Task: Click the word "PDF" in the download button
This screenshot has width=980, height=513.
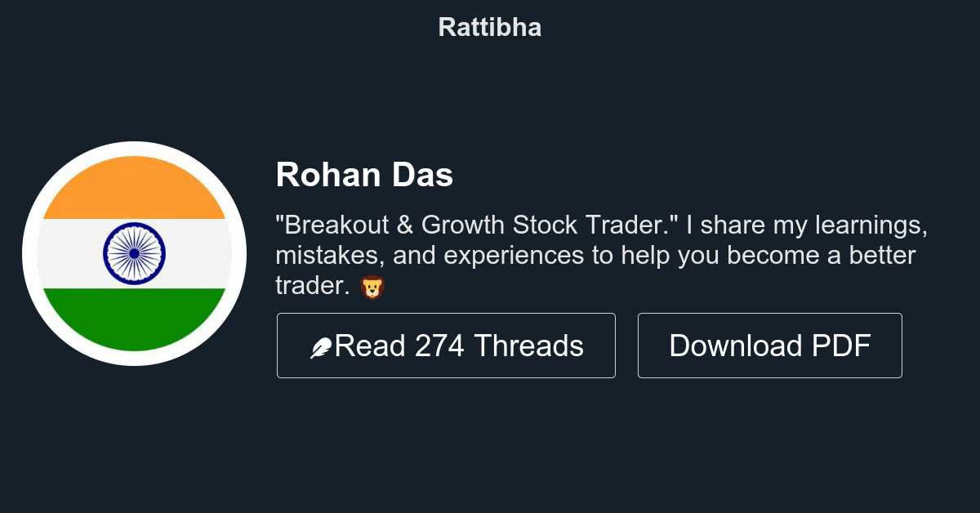Action: [x=841, y=346]
